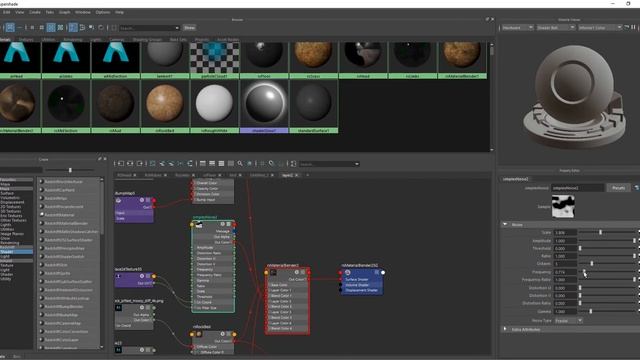Show input and output connections in graph toolbar
The height and width of the screenshot is (360, 640).
(130, 164)
